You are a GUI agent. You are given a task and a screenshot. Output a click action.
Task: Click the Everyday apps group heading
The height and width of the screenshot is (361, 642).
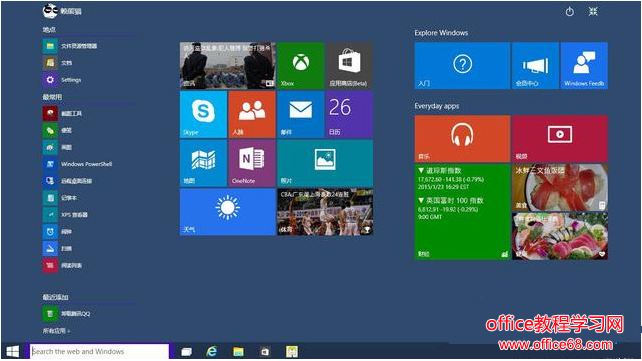pos(436,106)
